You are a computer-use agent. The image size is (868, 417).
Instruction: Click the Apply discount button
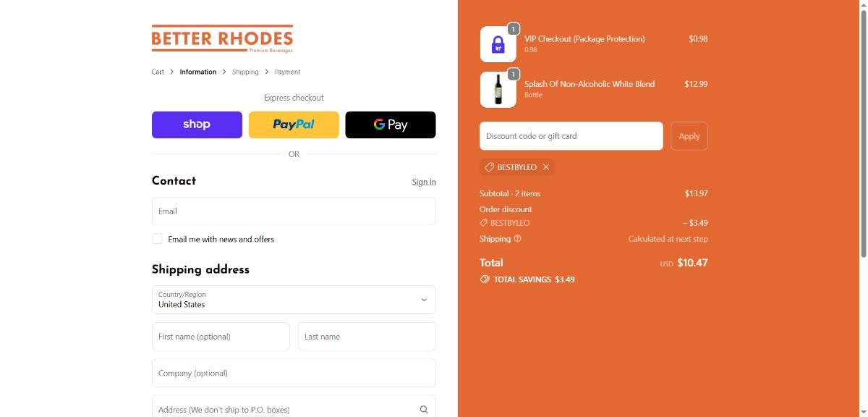(689, 136)
